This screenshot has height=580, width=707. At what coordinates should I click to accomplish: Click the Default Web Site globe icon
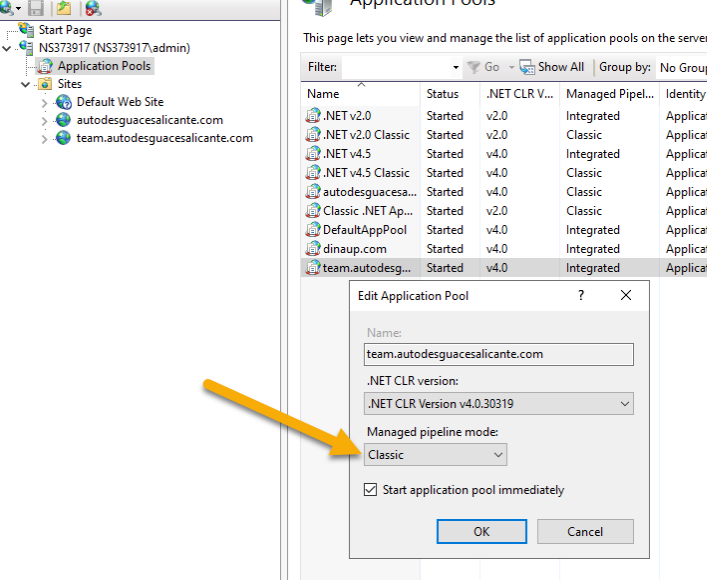pyautogui.click(x=64, y=102)
